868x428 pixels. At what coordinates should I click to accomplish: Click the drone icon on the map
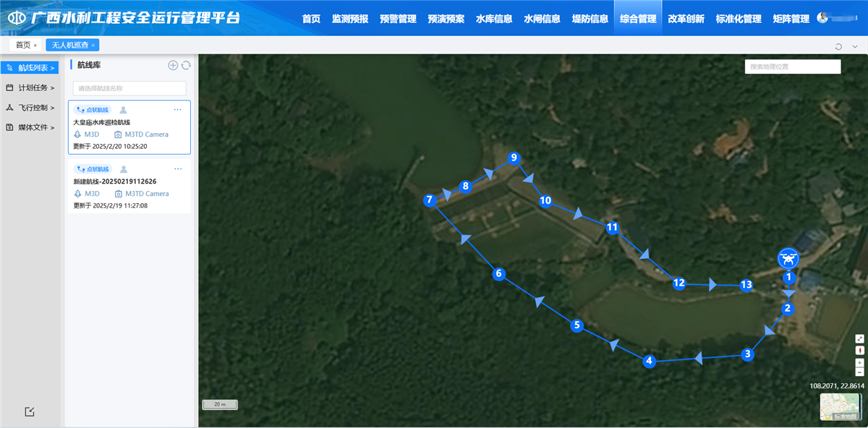[788, 258]
